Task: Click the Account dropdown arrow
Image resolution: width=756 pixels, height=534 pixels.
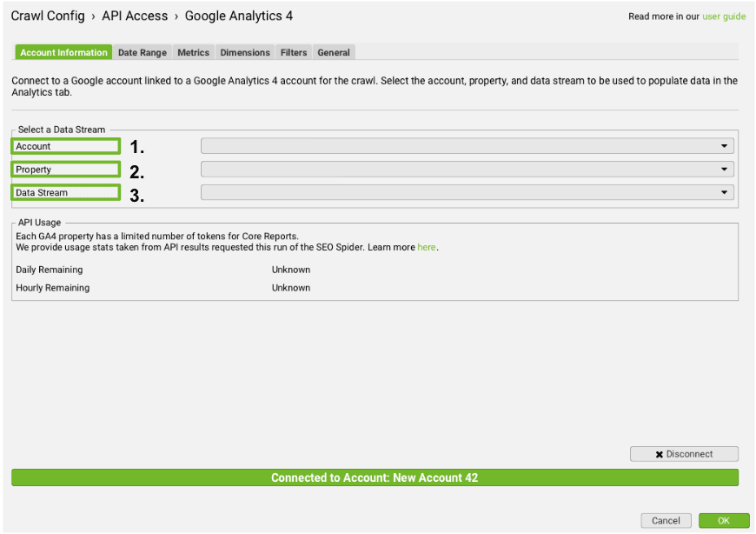Action: pos(725,145)
